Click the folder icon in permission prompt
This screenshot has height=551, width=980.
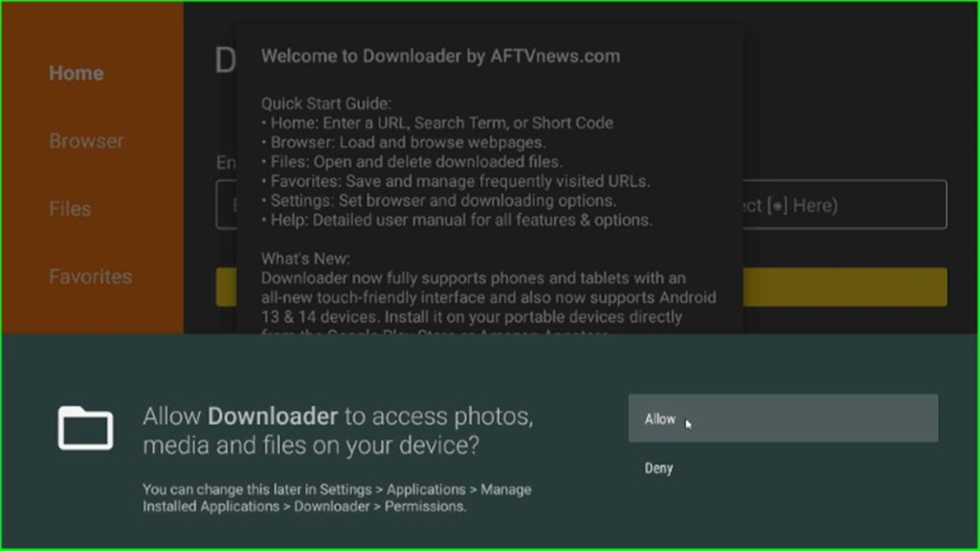[x=85, y=428]
